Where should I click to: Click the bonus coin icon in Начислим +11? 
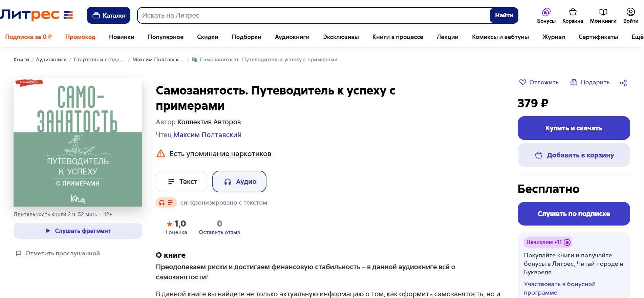click(x=567, y=242)
